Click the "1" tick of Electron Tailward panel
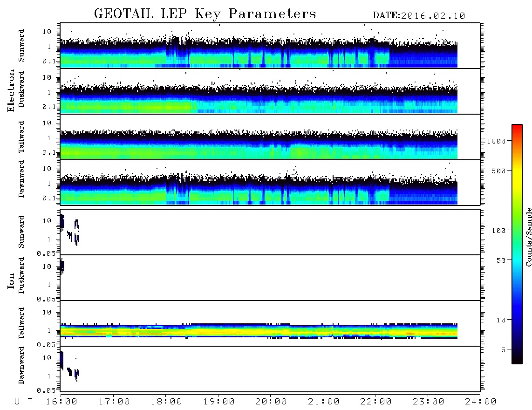This screenshot has height=410, width=532. point(49,138)
